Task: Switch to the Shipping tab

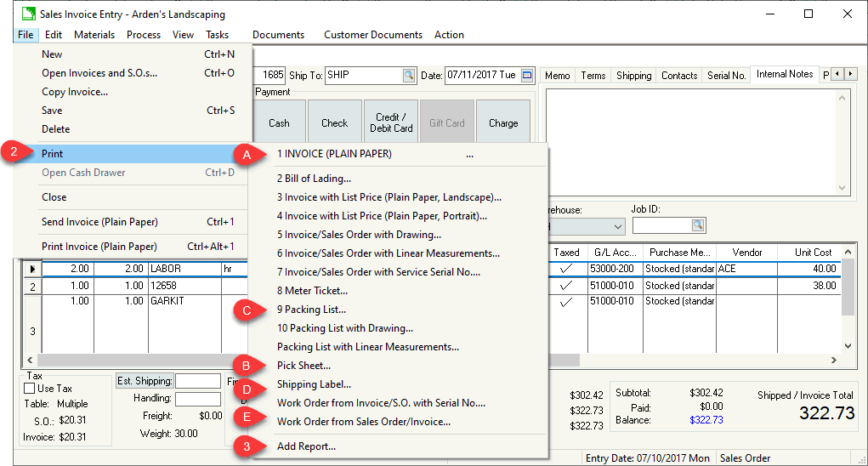Action: pos(633,75)
